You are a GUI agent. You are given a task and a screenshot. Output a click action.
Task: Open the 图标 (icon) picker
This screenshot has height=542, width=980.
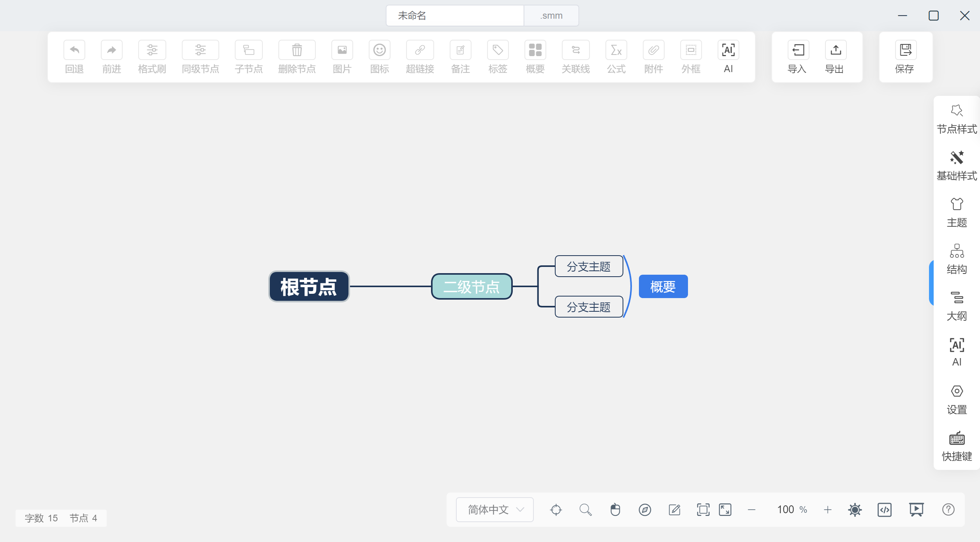(x=379, y=57)
